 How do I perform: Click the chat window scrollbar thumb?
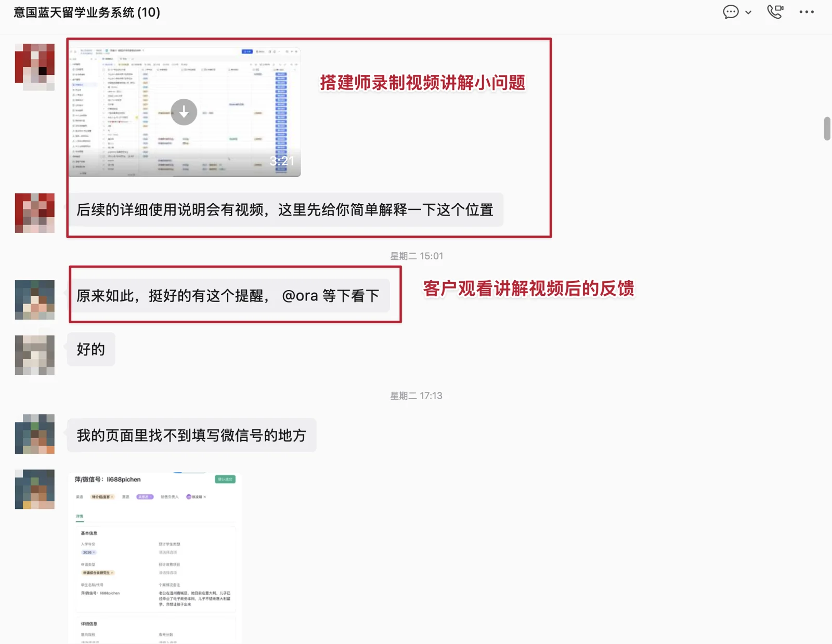(827, 129)
